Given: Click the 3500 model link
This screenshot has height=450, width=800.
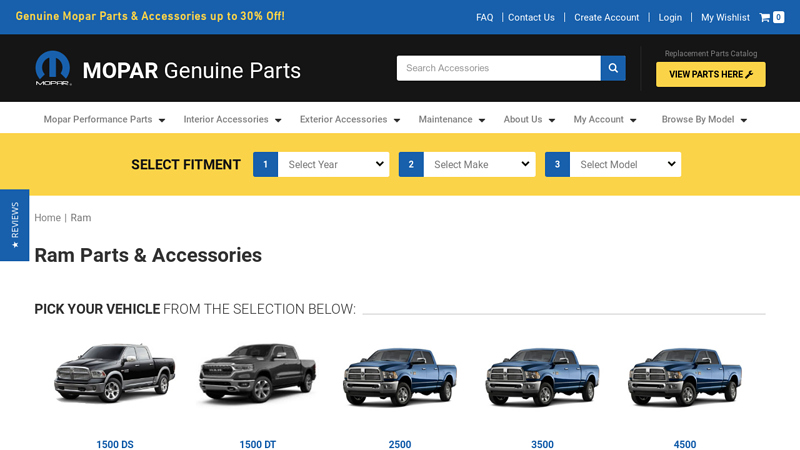Looking at the screenshot, I should click(x=542, y=444).
